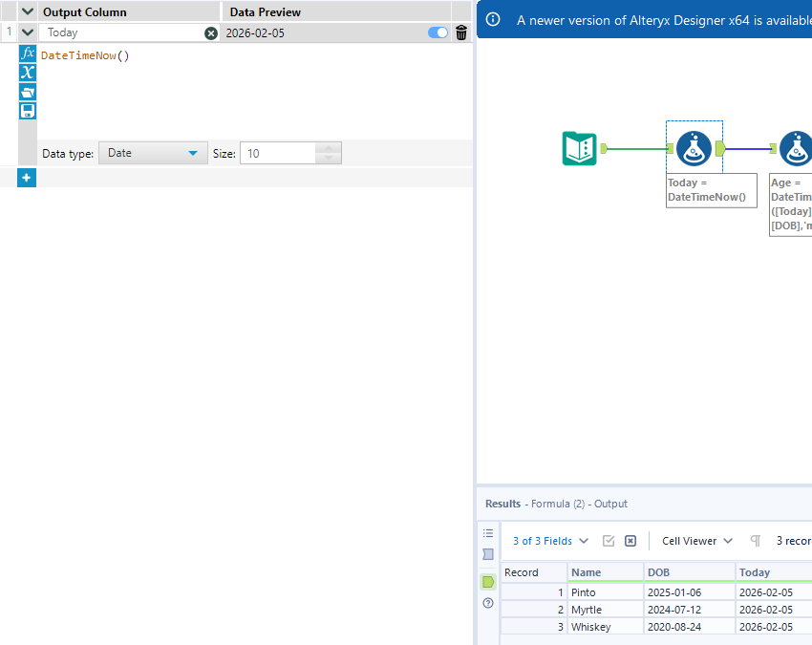This screenshot has height=645, width=812.
Task: Increase the Size stepper value
Action: pyautogui.click(x=329, y=148)
